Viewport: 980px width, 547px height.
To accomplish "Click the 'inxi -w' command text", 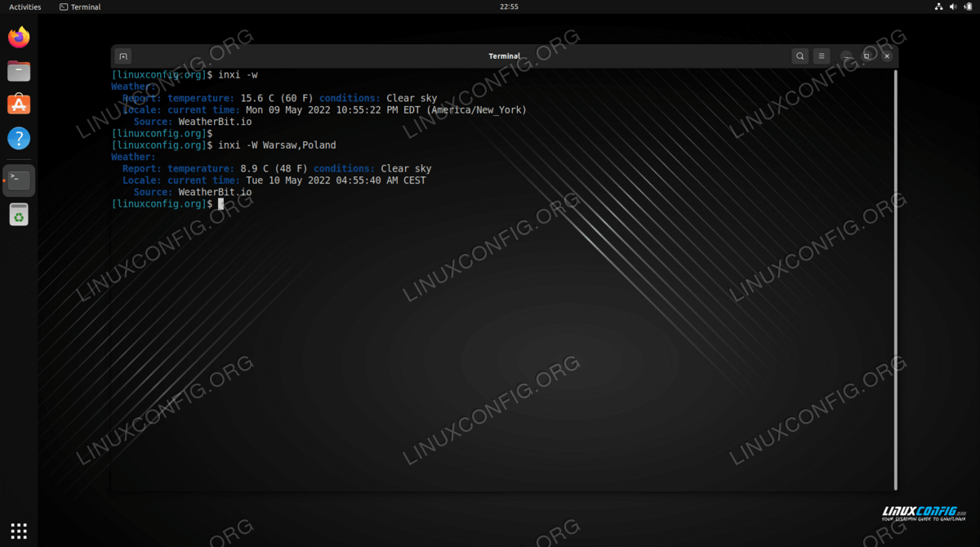I will pos(238,75).
